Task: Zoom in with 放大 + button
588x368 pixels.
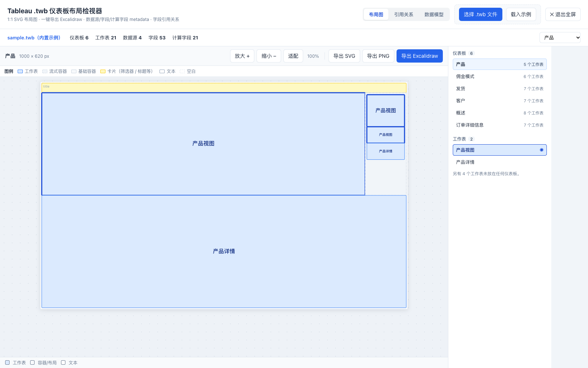Action: [x=242, y=56]
